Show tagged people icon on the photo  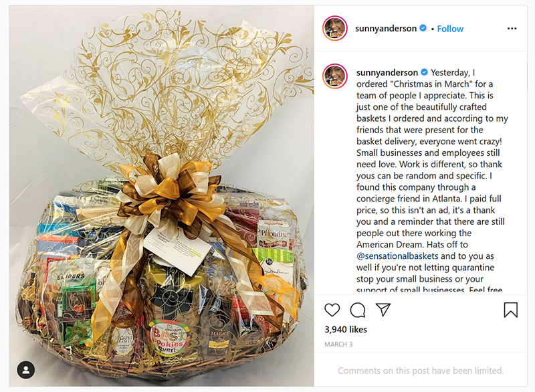pos(26,370)
